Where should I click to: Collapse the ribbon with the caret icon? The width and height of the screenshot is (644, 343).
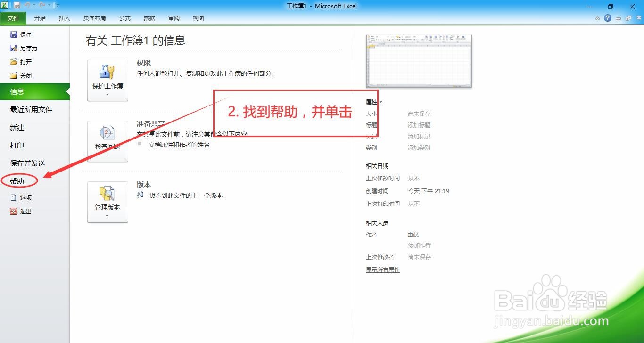598,18
